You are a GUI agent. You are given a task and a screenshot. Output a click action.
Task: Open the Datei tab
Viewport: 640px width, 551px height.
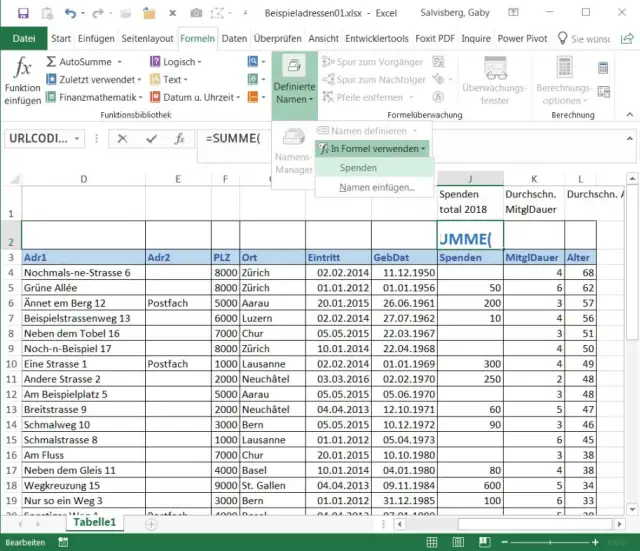click(24, 38)
